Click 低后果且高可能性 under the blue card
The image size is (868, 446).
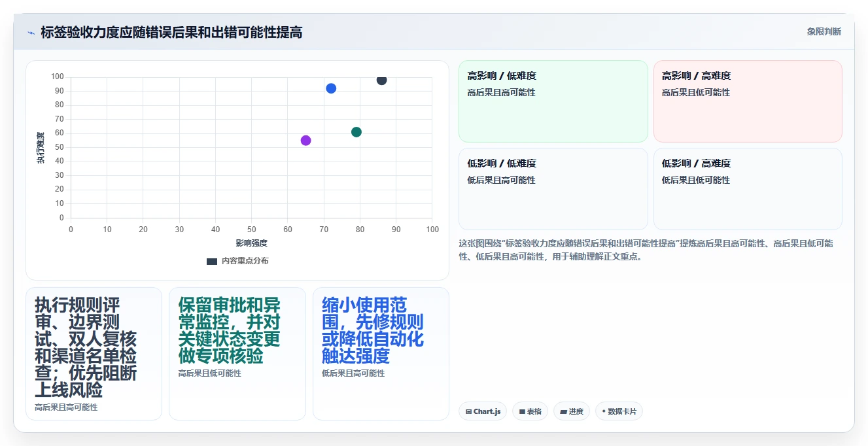353,373
